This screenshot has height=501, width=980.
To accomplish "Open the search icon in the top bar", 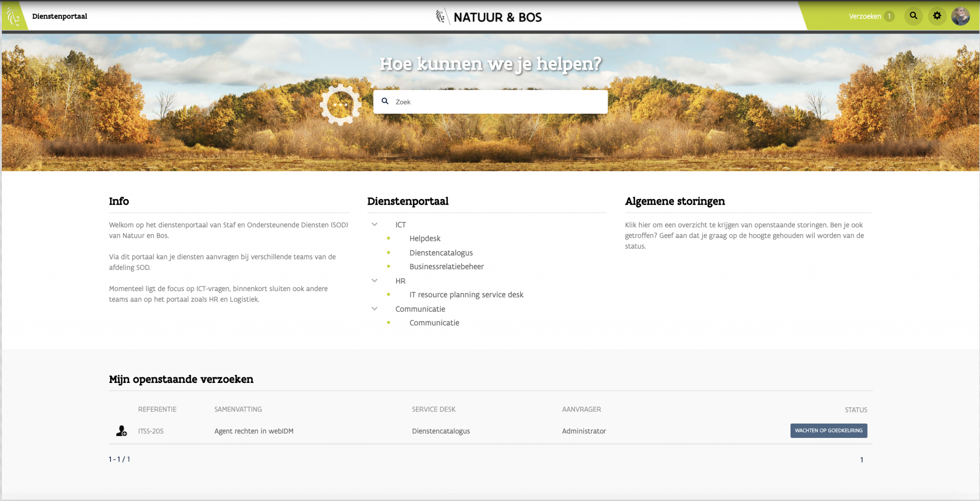I will tap(913, 16).
